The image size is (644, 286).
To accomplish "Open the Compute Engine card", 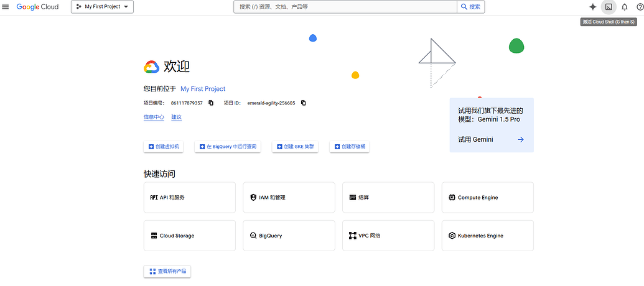I will point(488,197).
